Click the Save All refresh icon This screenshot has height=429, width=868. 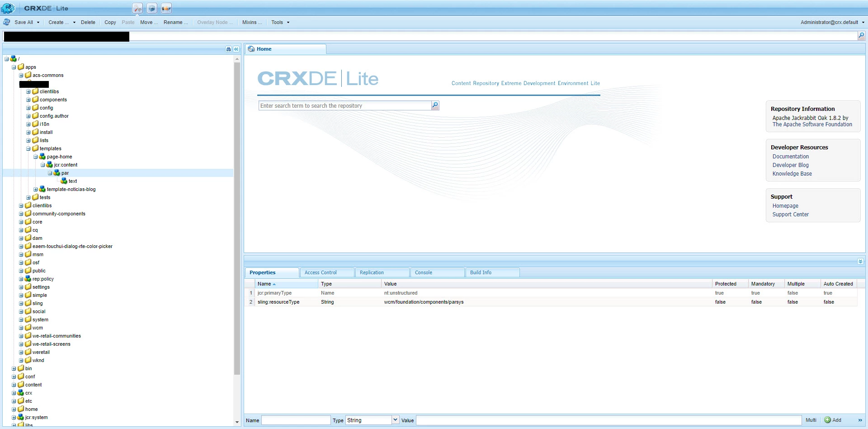coord(7,22)
